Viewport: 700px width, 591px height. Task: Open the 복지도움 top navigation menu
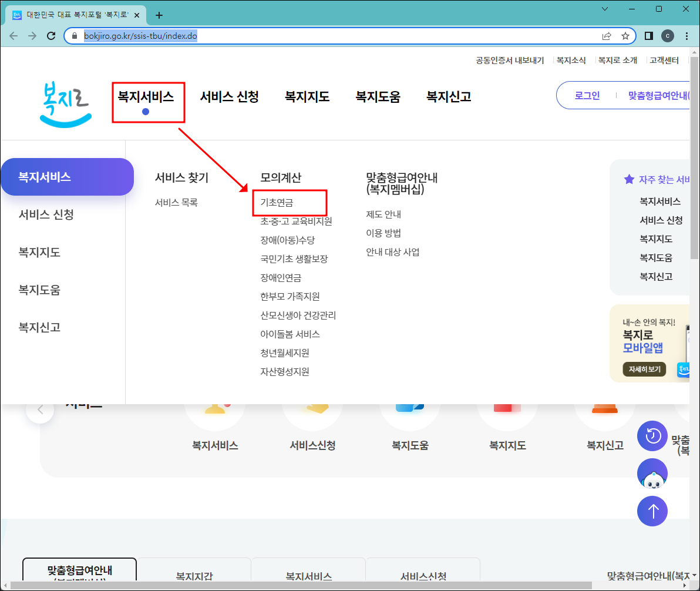tap(378, 97)
